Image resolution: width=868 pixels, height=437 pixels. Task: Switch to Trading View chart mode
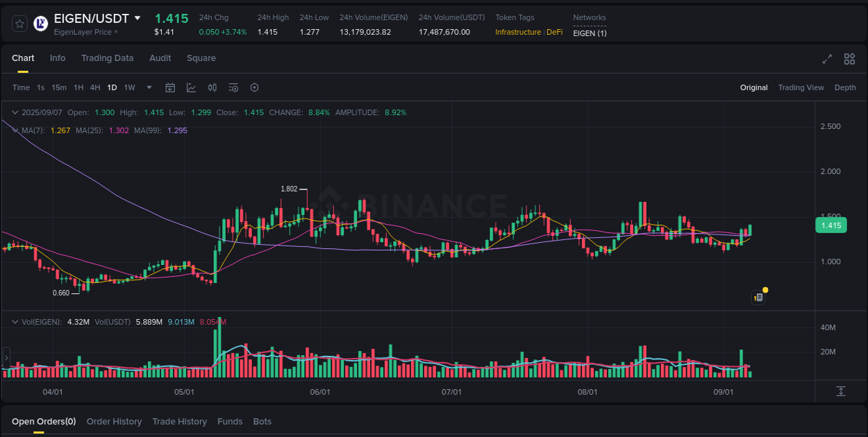click(x=801, y=87)
